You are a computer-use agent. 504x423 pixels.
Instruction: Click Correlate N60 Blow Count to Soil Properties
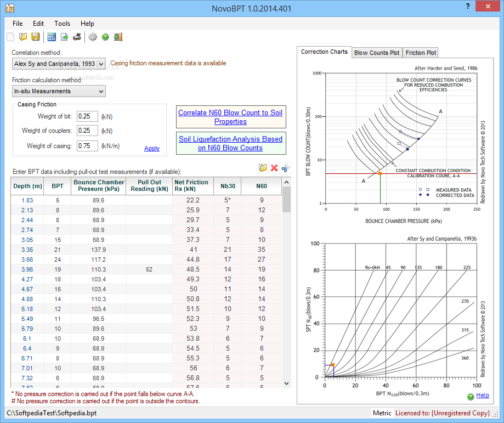(230, 117)
